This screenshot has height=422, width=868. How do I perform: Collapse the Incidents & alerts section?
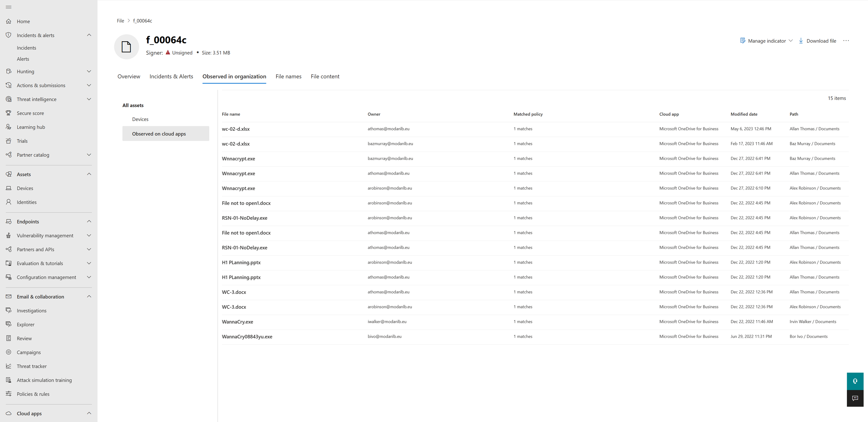pos(89,35)
